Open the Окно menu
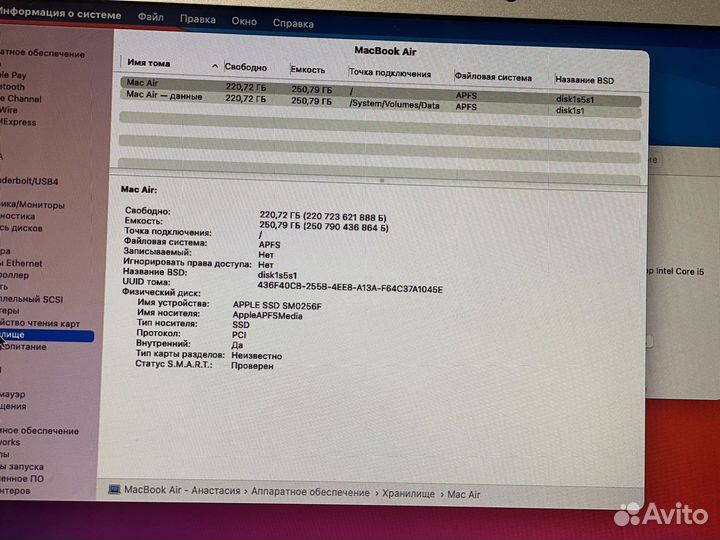Image resolution: width=720 pixels, height=540 pixels. tap(244, 21)
